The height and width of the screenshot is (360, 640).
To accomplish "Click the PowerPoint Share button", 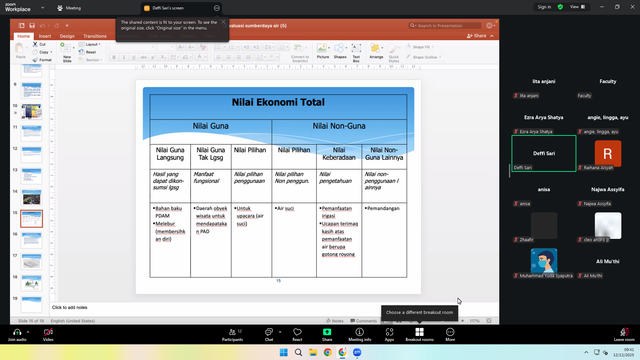I will click(x=477, y=36).
